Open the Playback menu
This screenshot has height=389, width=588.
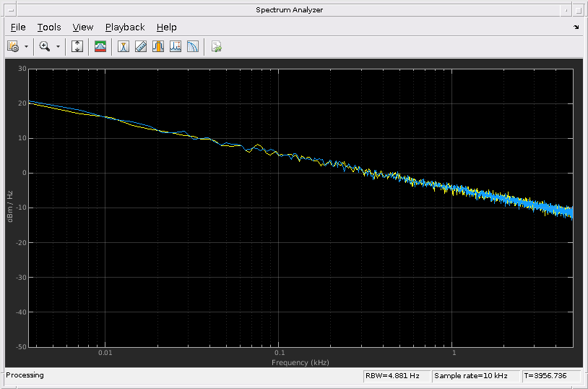point(125,27)
